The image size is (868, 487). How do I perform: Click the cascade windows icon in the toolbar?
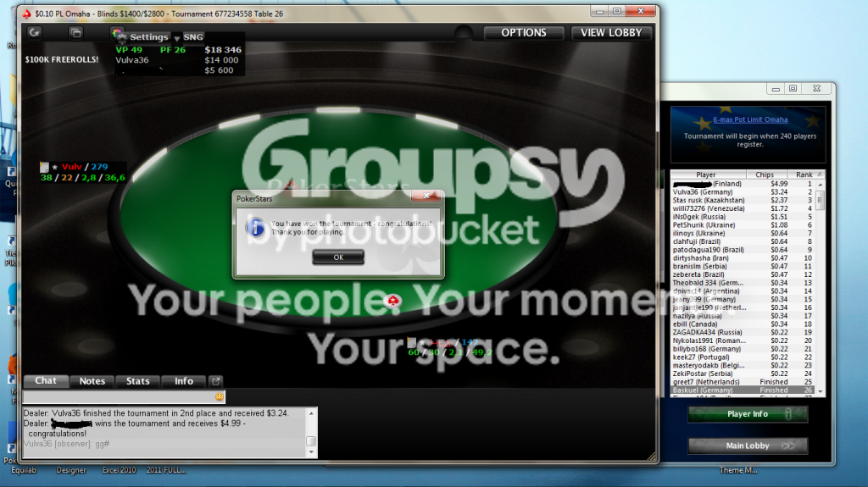[x=75, y=33]
